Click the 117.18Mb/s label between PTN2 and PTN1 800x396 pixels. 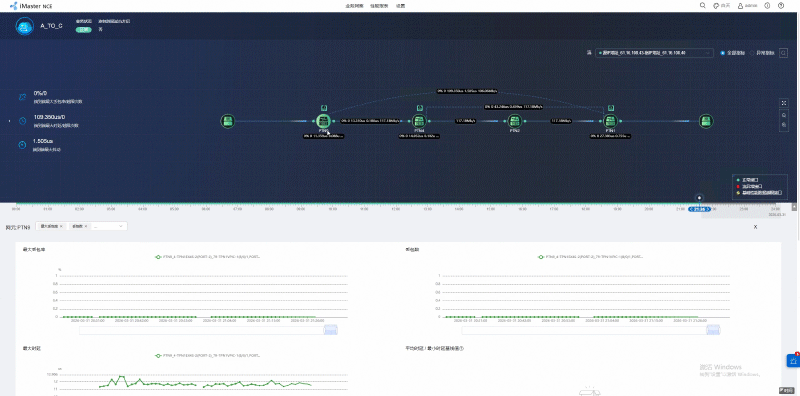[561, 121]
